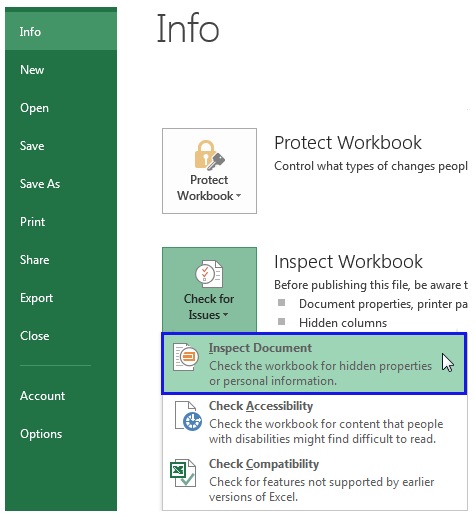Screen dimensions: 475x517
Task: Click the Check for Issues checklist icon
Action: 209,274
